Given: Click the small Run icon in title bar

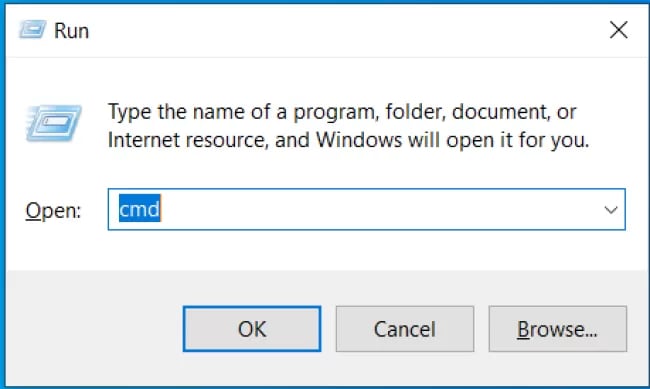Looking at the screenshot, I should (32, 29).
